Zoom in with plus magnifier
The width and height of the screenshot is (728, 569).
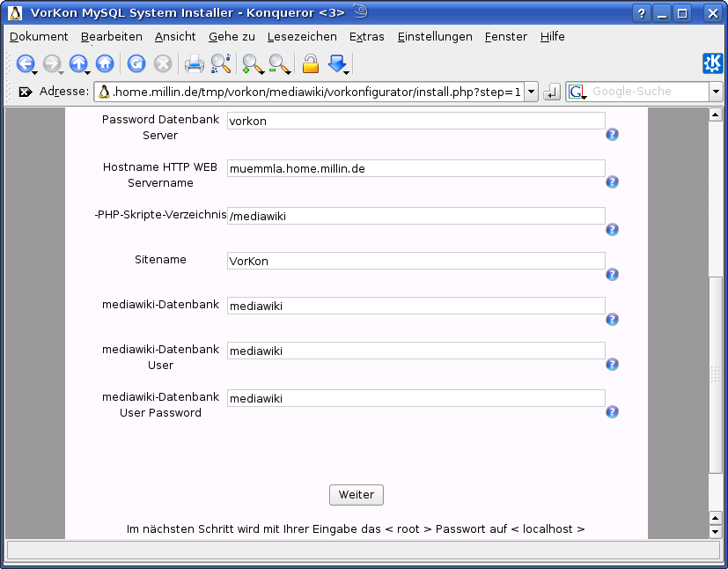(x=253, y=64)
